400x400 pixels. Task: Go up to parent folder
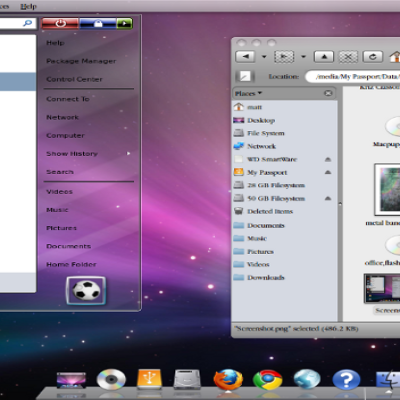[324, 57]
